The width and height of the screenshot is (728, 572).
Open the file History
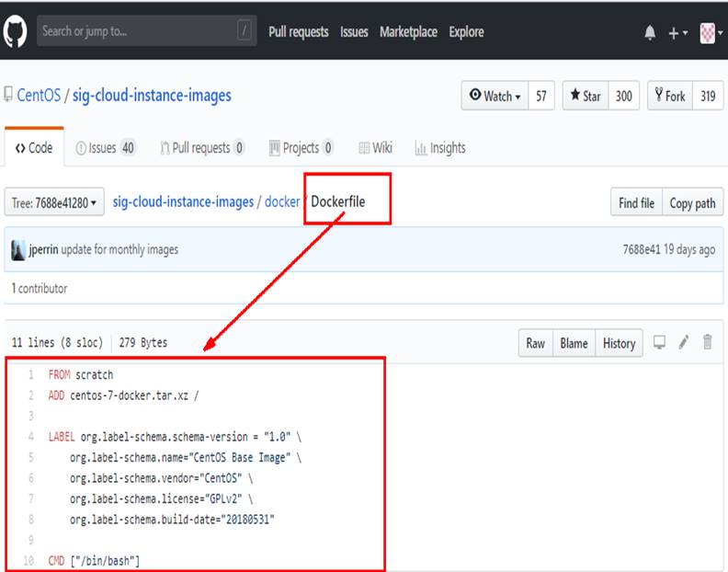(619, 343)
